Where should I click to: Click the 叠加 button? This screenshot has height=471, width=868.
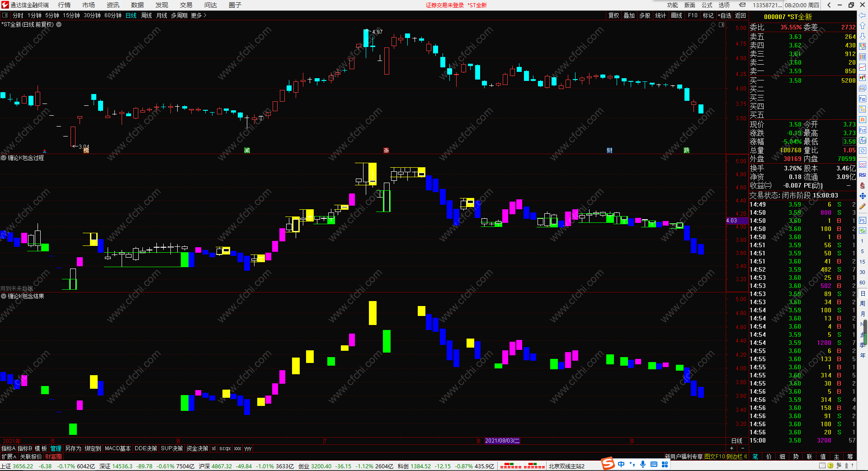pos(629,15)
